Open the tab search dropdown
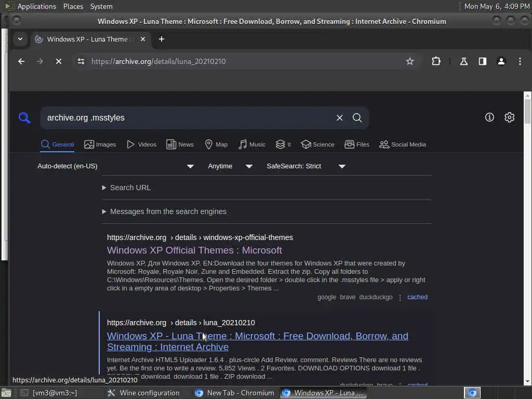This screenshot has width=532, height=399. click(x=20, y=39)
